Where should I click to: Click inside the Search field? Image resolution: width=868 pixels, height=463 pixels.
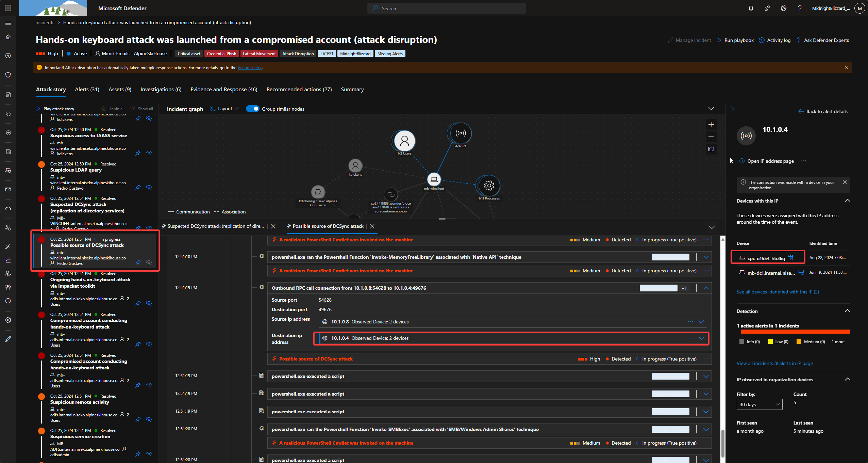click(446, 8)
